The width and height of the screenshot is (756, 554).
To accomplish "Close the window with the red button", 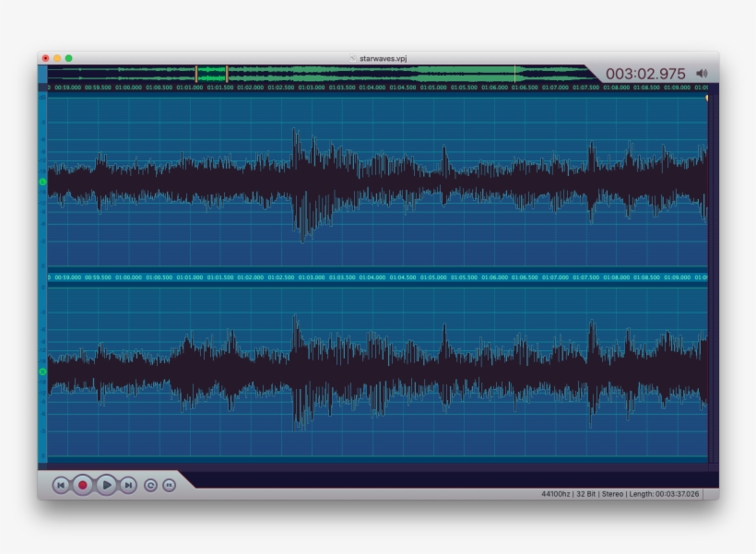I will click(45, 58).
